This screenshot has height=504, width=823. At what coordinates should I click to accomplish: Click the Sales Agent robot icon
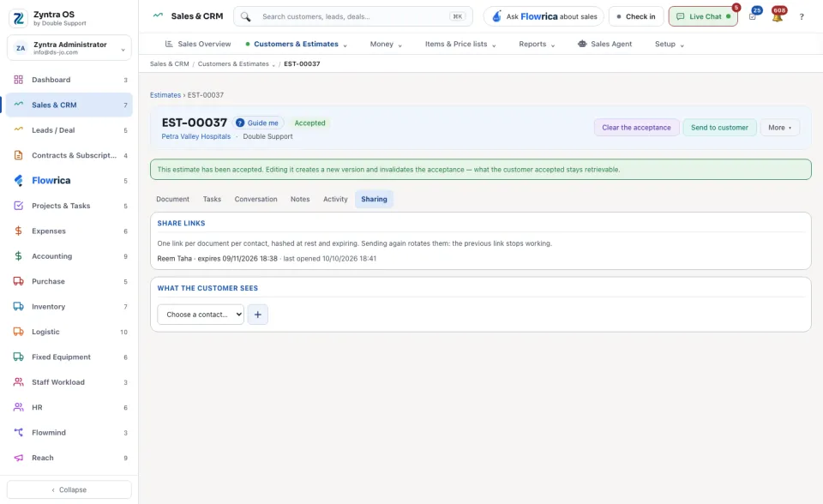click(582, 44)
